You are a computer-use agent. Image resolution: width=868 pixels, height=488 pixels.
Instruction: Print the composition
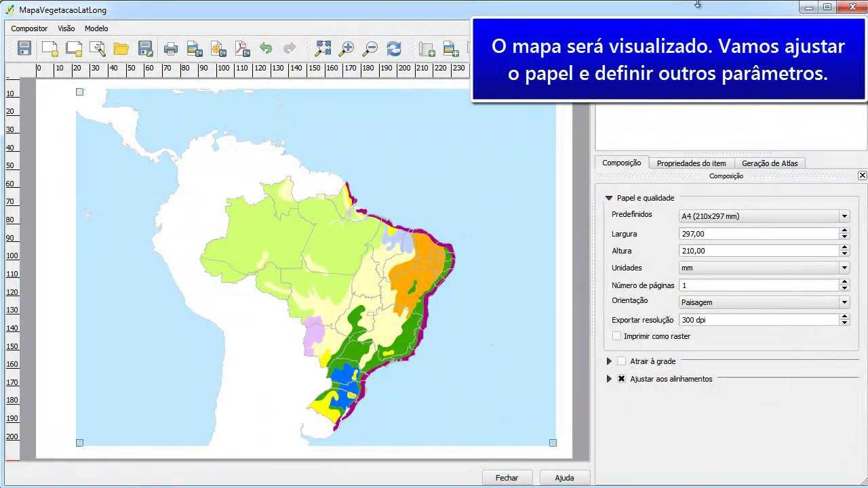[x=171, y=48]
